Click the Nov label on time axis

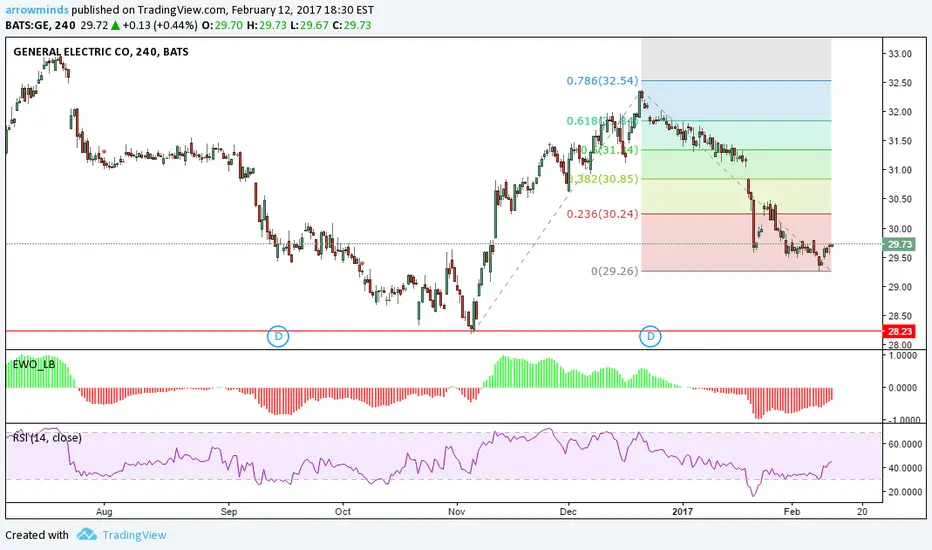[456, 511]
